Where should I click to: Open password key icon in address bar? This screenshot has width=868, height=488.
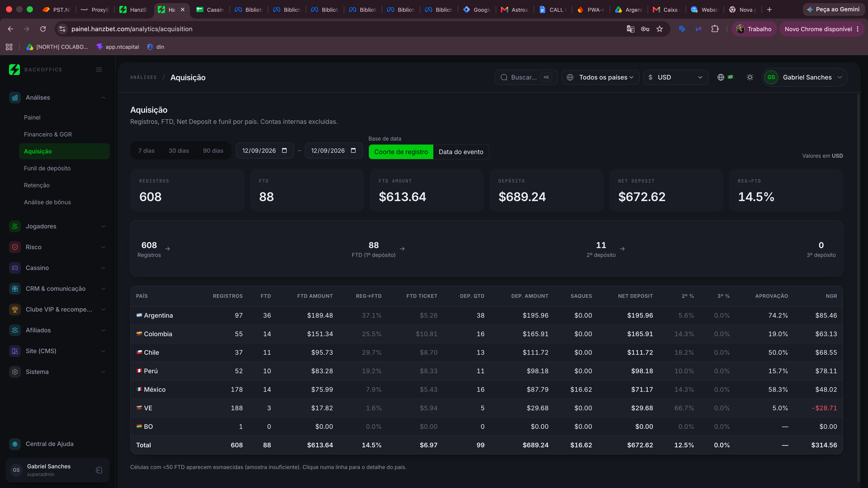pyautogui.click(x=645, y=29)
